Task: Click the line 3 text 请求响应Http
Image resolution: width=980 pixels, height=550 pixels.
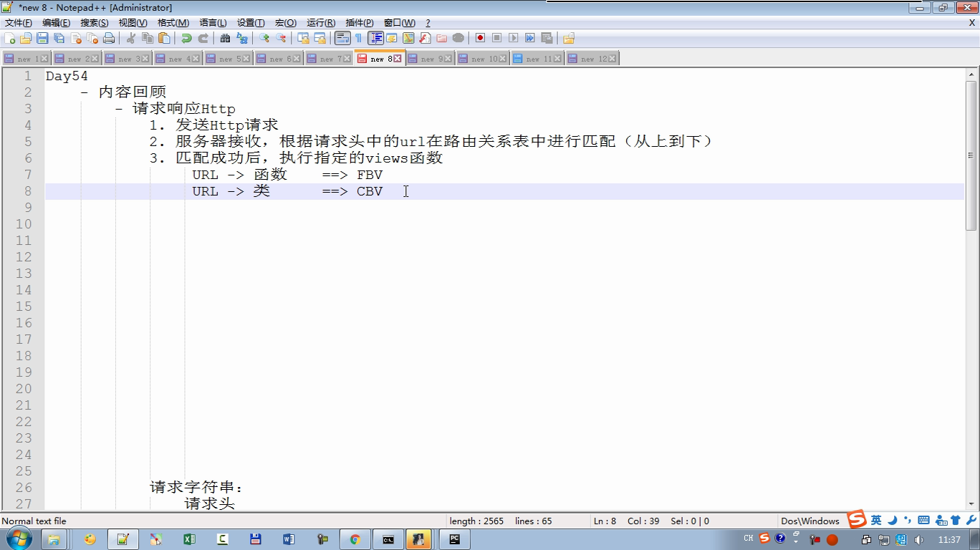Action: (184, 109)
